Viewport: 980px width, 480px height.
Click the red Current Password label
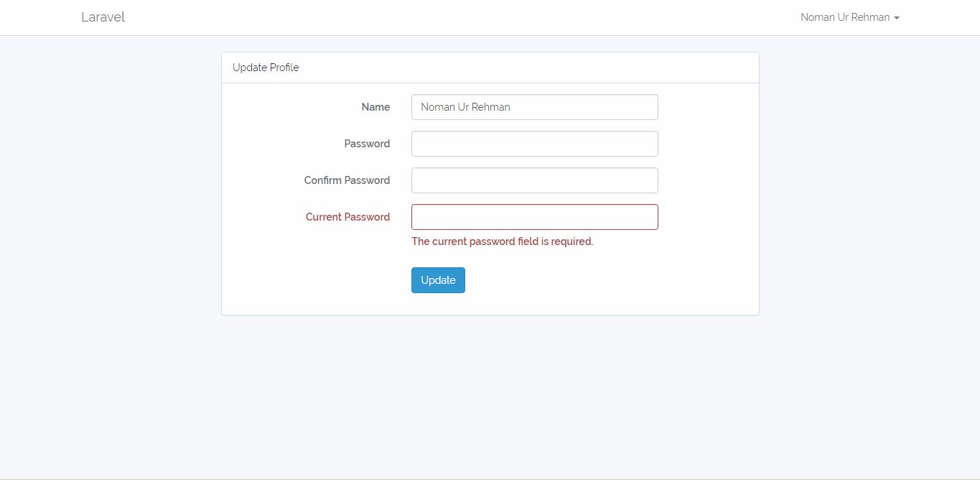click(x=347, y=217)
